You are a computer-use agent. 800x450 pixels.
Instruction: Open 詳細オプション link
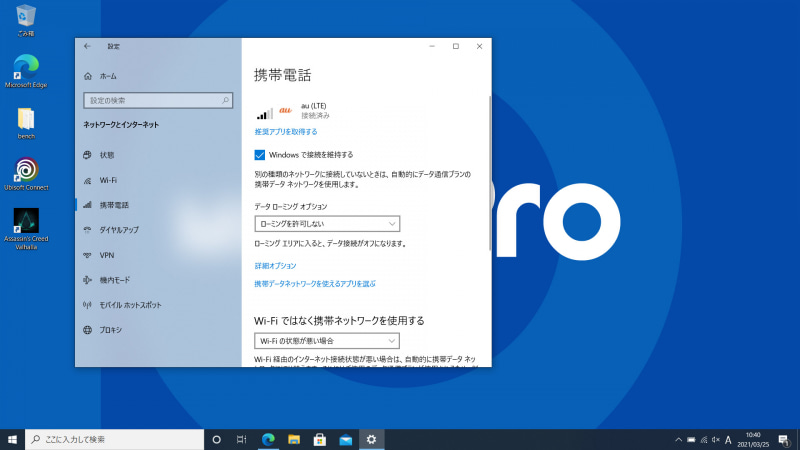click(276, 266)
